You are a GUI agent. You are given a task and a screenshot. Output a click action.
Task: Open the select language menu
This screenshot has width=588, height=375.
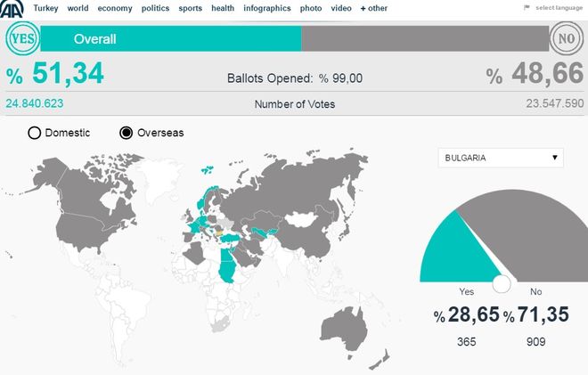point(559,8)
